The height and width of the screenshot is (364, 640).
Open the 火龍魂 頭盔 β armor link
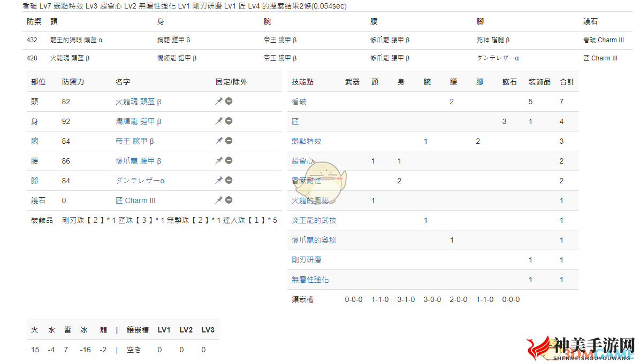[x=139, y=102]
